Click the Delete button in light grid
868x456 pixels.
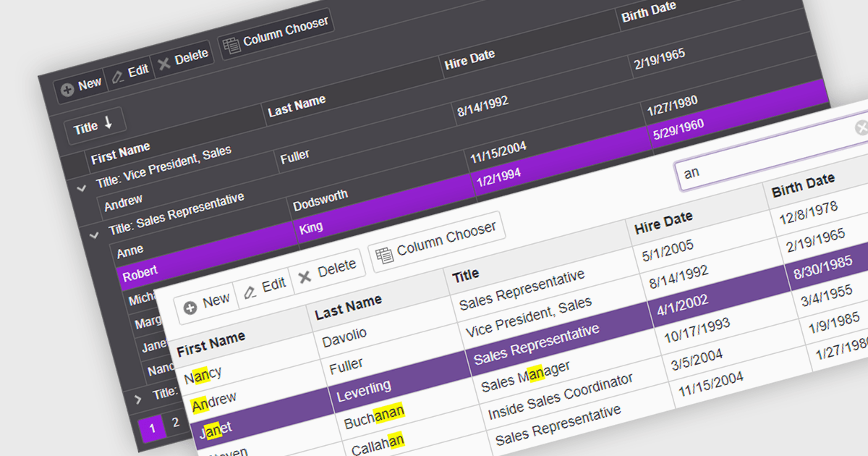pyautogui.click(x=328, y=271)
